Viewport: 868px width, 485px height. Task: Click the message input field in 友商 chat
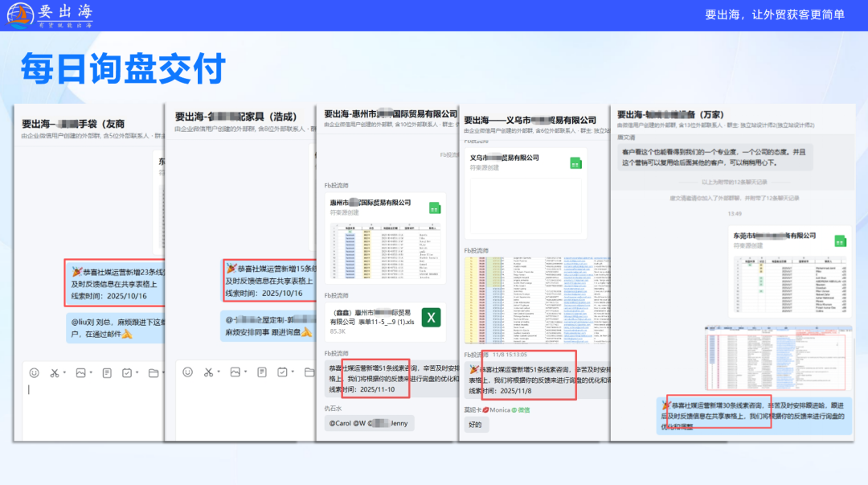click(93, 411)
